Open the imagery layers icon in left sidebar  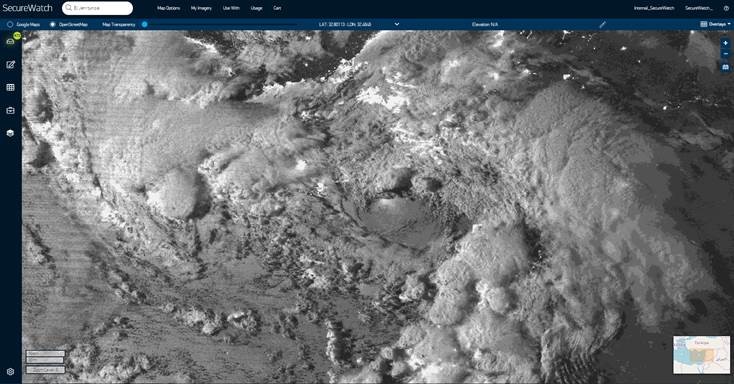point(10,41)
